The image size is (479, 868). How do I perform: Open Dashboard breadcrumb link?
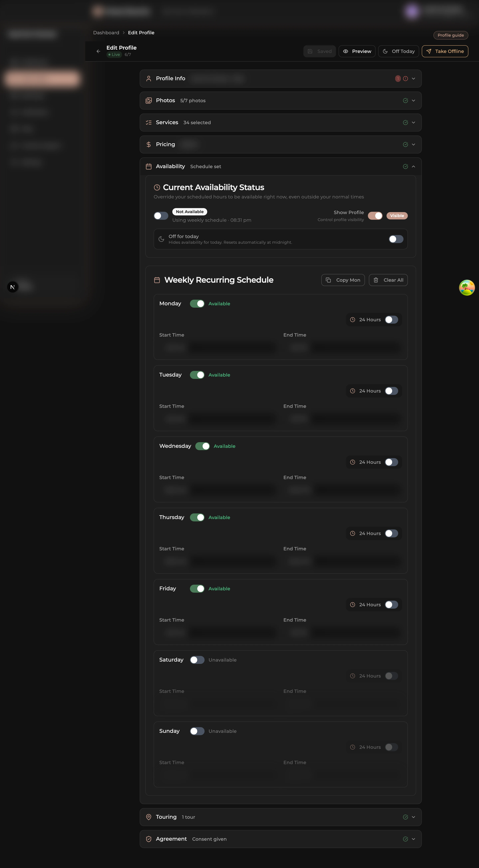pyautogui.click(x=106, y=33)
